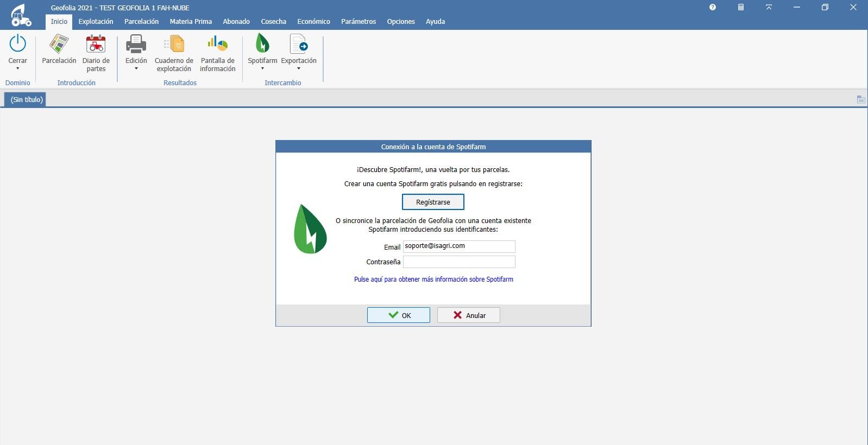Open the Parcelación map icon

pos(59,43)
